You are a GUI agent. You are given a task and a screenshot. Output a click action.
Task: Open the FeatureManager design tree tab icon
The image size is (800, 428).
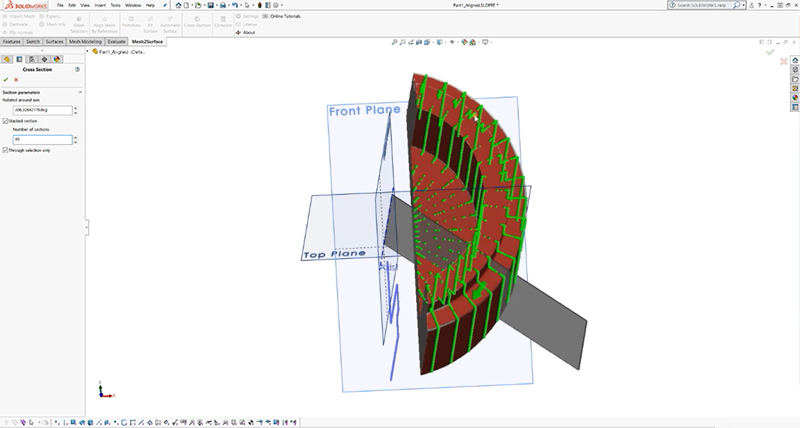tap(7, 59)
